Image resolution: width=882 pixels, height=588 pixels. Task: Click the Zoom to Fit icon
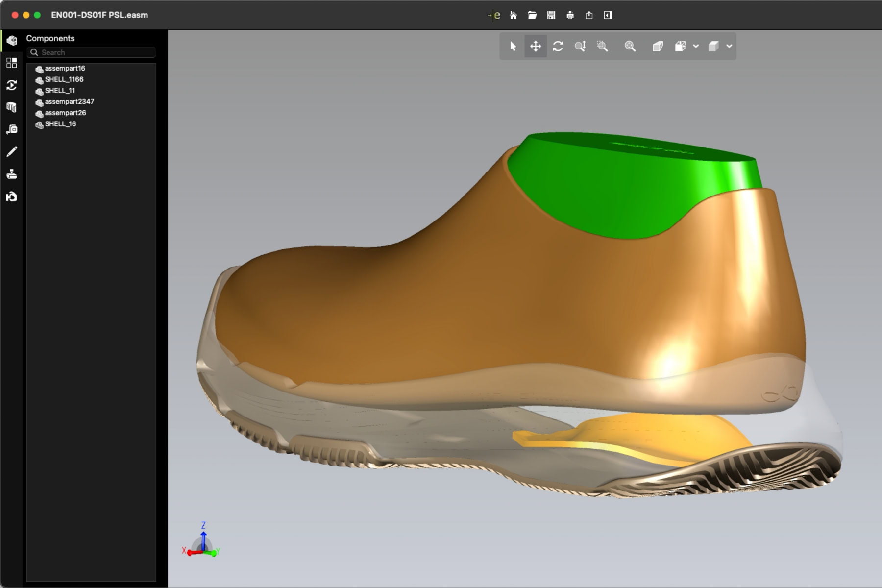click(630, 46)
